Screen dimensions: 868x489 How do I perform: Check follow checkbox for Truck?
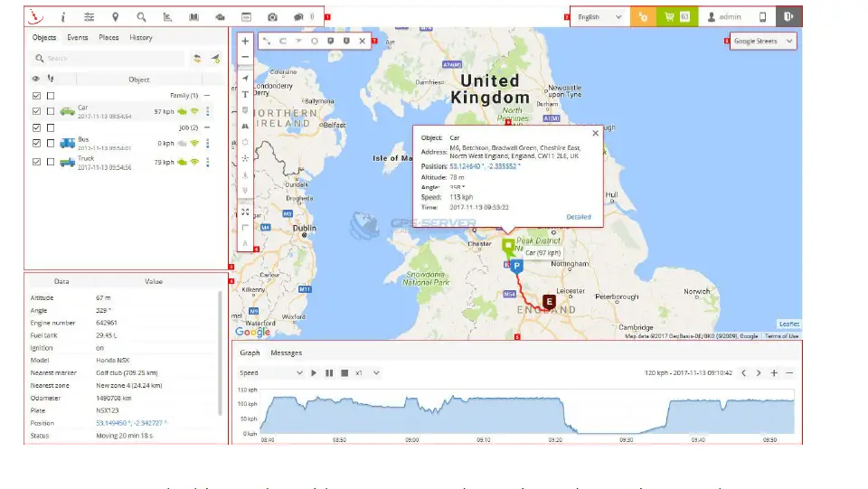(51, 162)
